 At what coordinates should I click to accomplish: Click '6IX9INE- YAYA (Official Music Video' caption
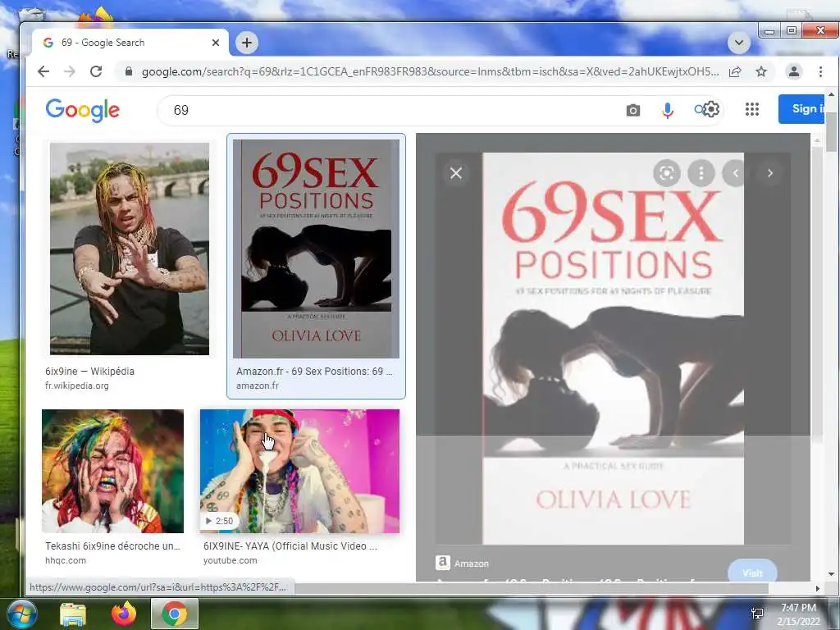(x=290, y=546)
